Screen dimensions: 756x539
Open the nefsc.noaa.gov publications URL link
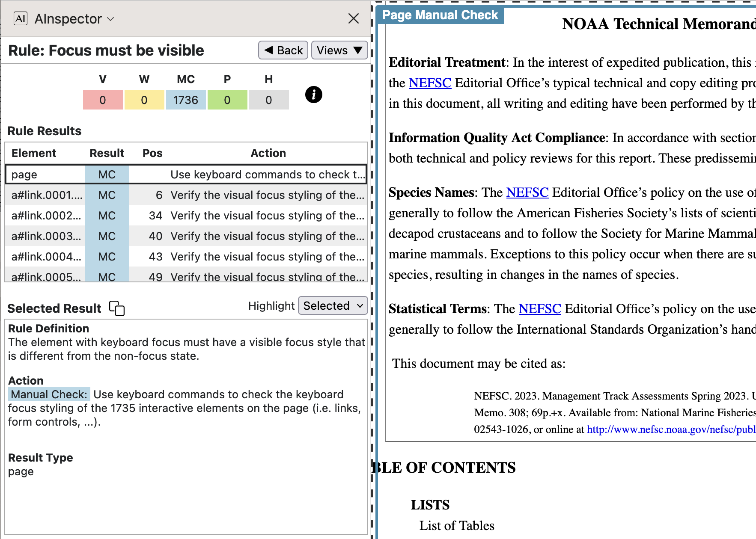(x=670, y=429)
